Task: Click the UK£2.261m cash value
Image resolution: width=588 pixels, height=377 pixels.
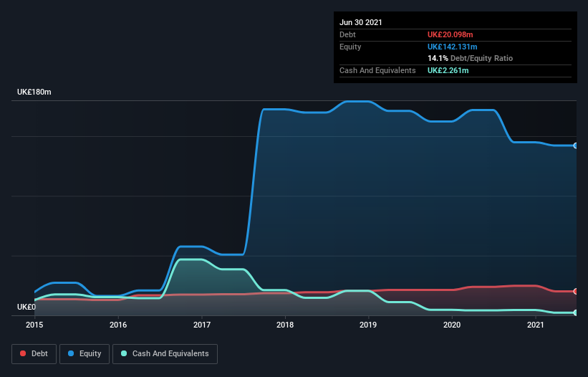Action: tap(448, 70)
